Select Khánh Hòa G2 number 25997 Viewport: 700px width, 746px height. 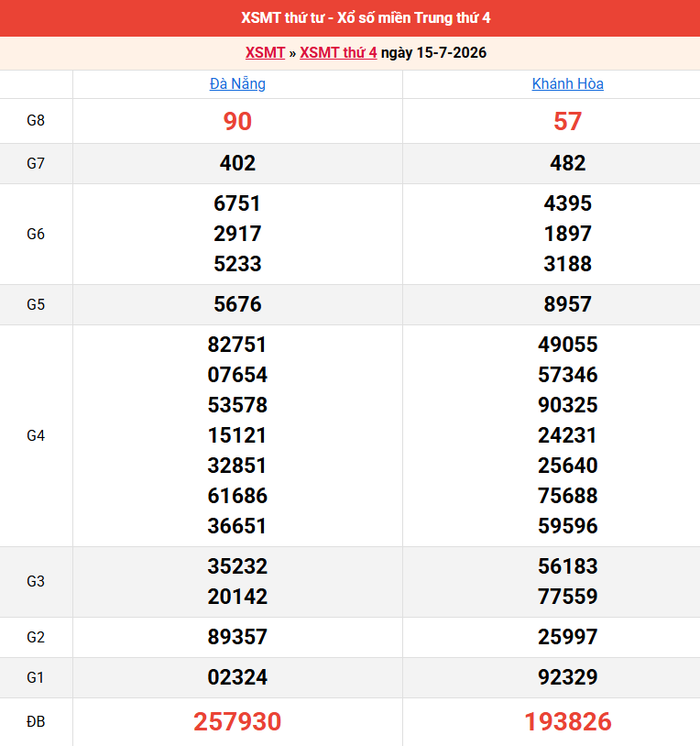coord(567,637)
